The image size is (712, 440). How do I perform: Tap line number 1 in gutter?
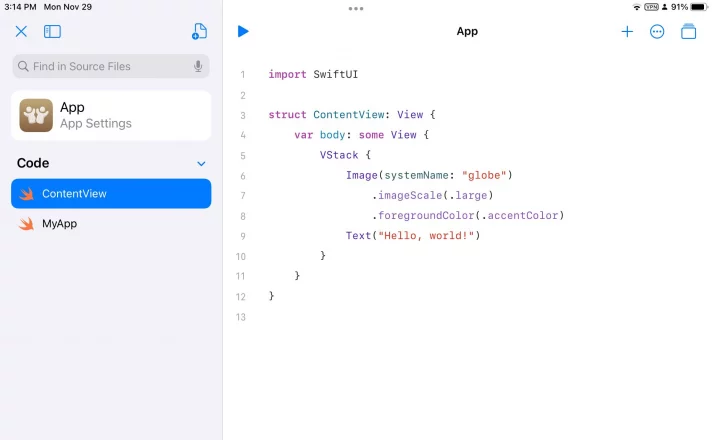[242, 74]
